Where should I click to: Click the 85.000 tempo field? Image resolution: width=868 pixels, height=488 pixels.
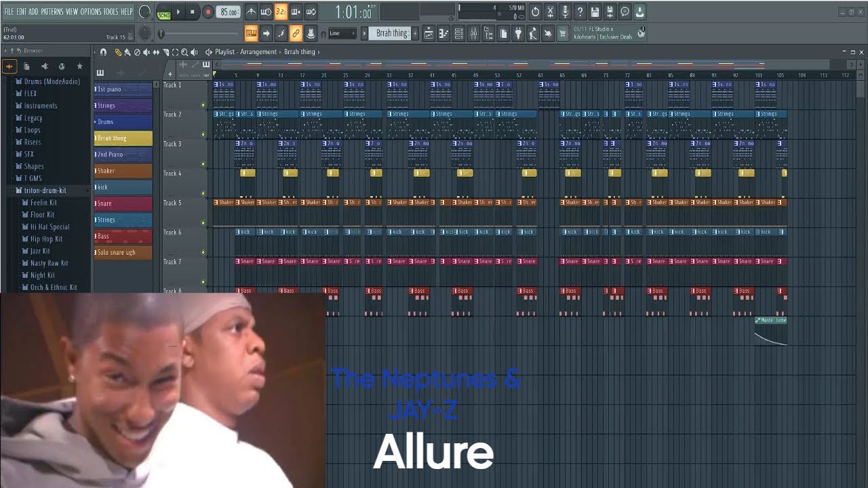(x=229, y=12)
